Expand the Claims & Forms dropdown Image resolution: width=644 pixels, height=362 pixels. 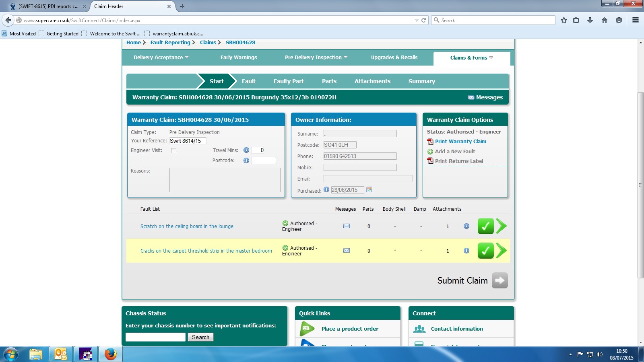(x=472, y=58)
